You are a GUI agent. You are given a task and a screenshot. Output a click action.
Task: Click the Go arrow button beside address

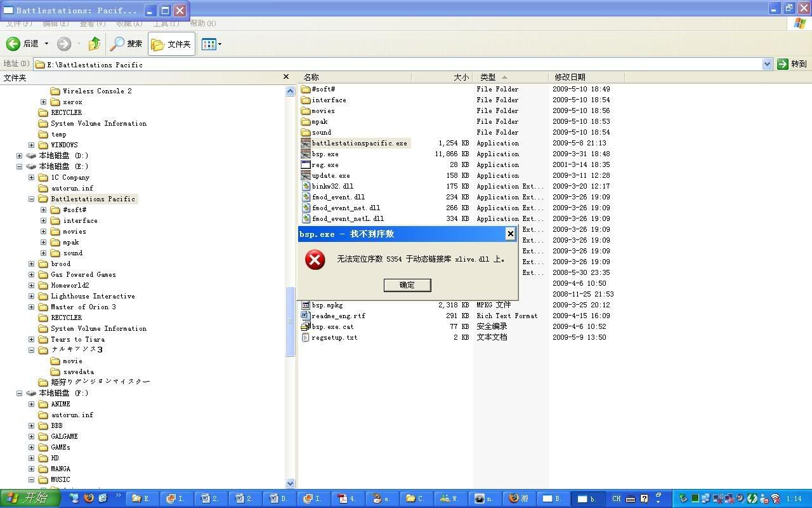783,64
